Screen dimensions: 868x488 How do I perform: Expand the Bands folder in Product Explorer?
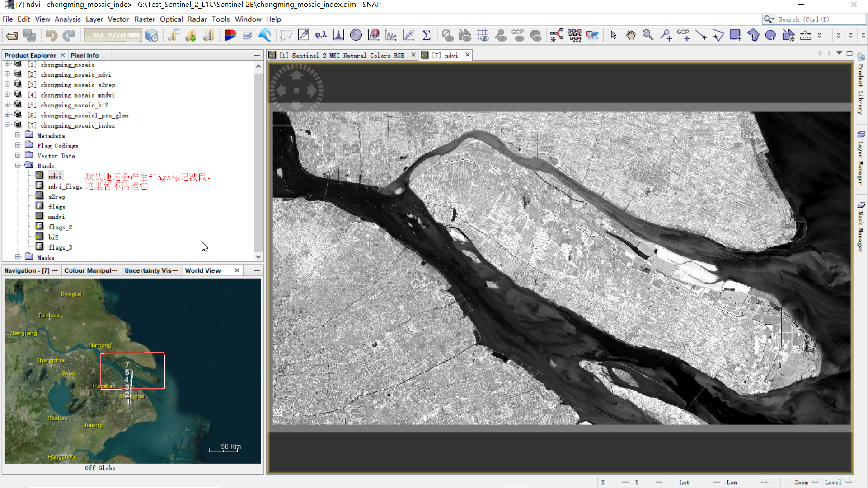[17, 166]
